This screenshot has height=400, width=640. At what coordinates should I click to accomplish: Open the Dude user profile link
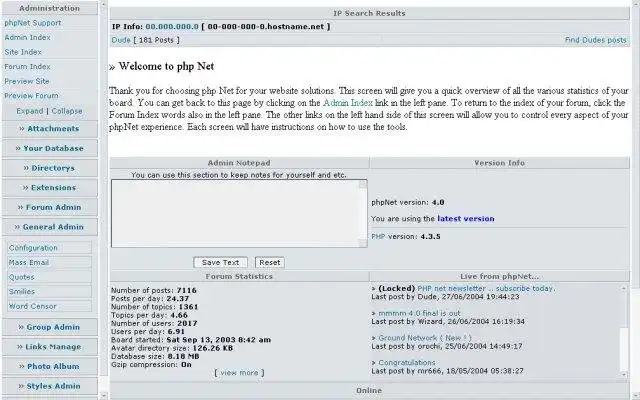pos(121,40)
